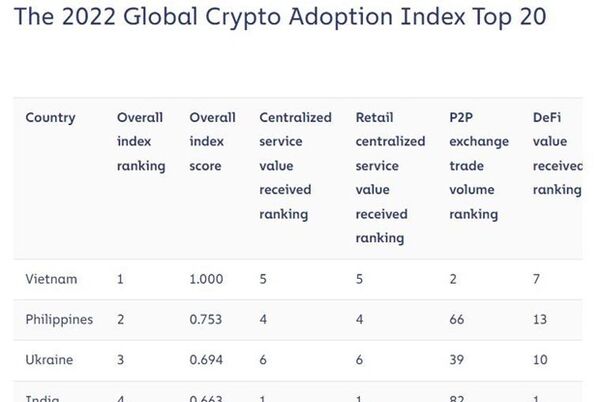Image resolution: width=600 pixels, height=402 pixels.
Task: Select Vietnam's DeFi ranking value 7
Action: coord(539,279)
